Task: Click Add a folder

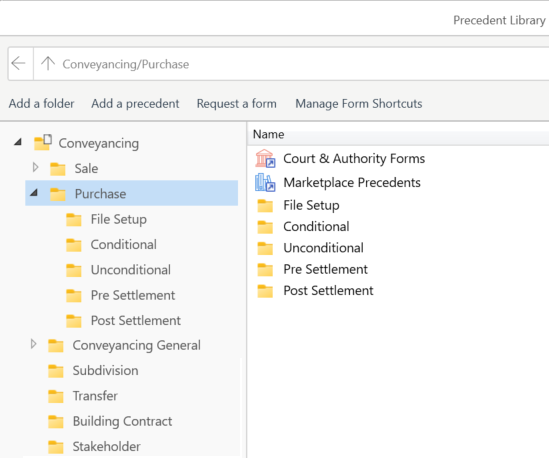Action: (41, 104)
